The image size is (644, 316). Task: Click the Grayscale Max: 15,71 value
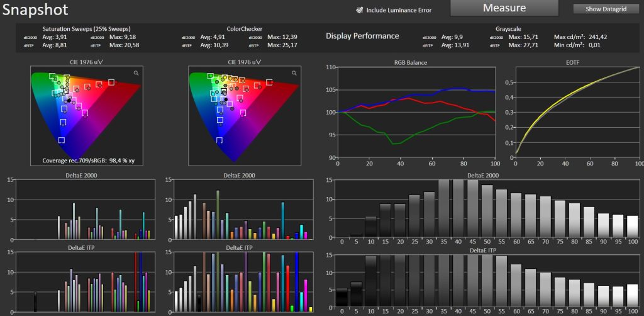[523, 37]
